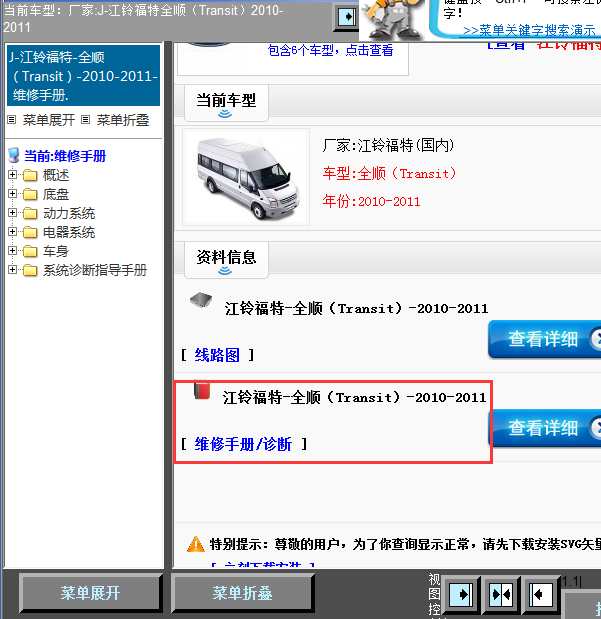This screenshot has height=619, width=601.
Task: Open the 资料信息 tab
Action: point(226,260)
